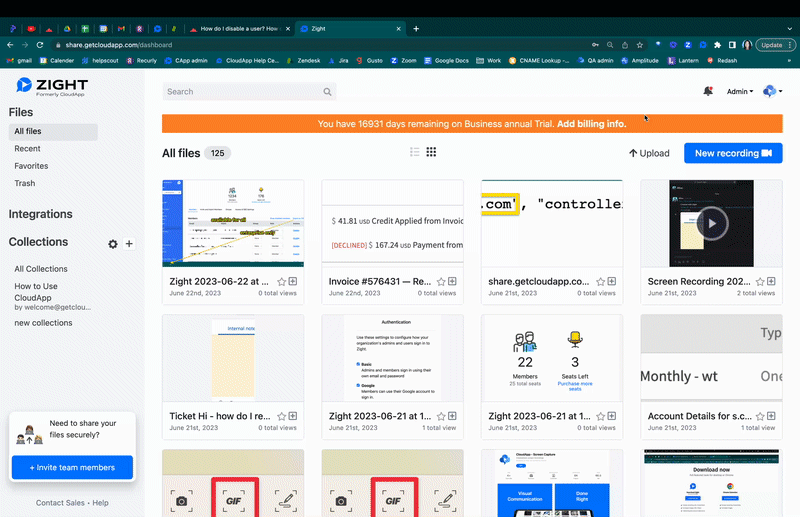Screen dimensions: 800x517
Task: Open Recent files
Action: [x=27, y=149]
